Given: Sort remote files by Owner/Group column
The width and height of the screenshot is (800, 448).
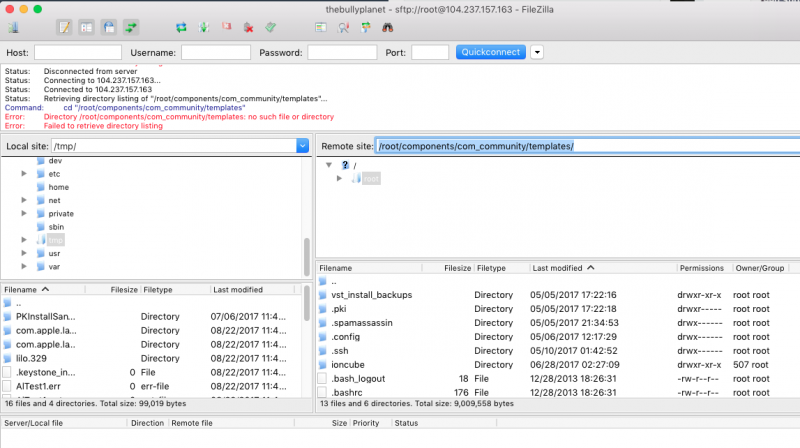Looking at the screenshot, I should coord(760,268).
